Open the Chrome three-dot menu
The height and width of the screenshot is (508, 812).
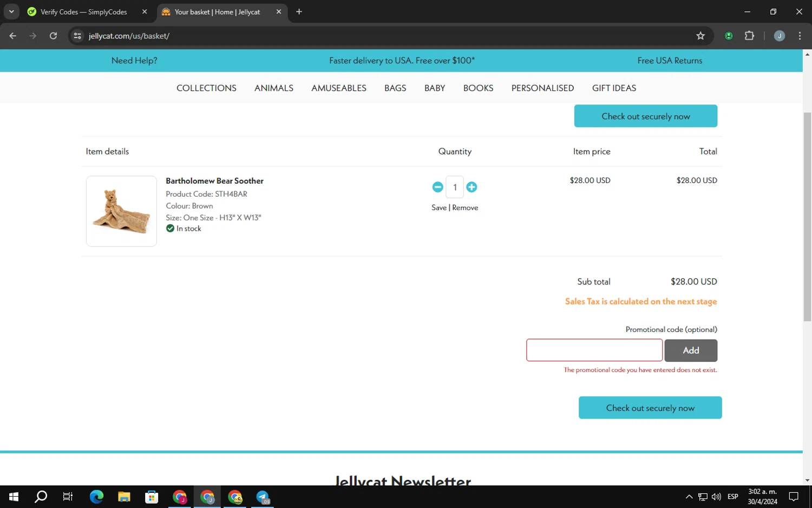tap(800, 36)
